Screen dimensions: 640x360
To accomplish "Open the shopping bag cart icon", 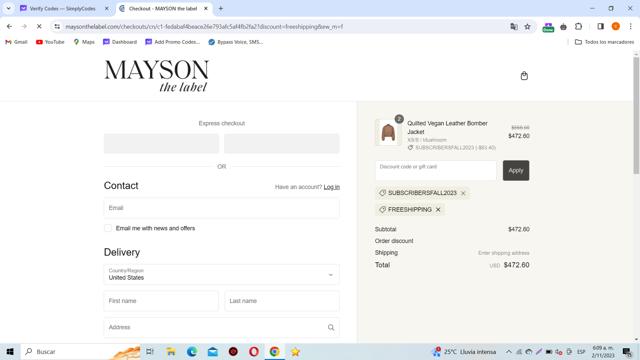I will pyautogui.click(x=524, y=76).
